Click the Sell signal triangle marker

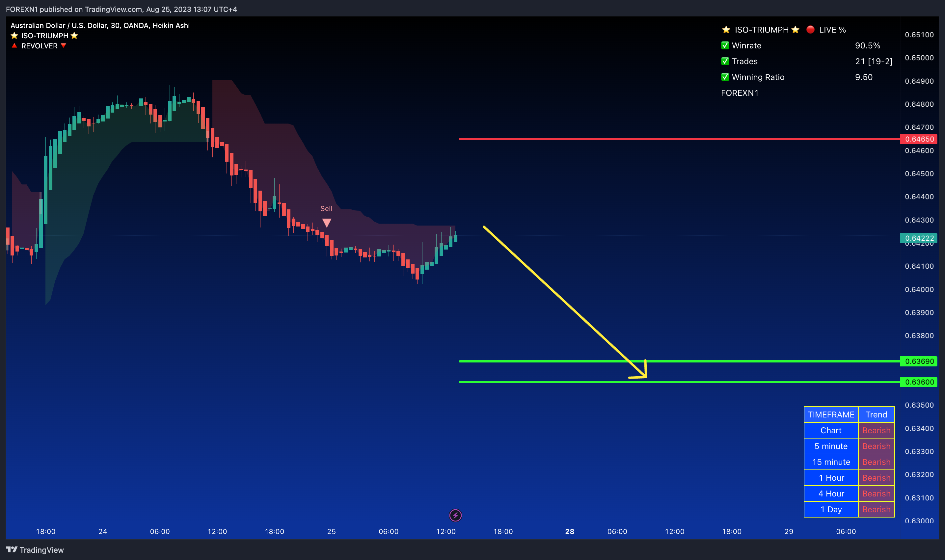[327, 223]
